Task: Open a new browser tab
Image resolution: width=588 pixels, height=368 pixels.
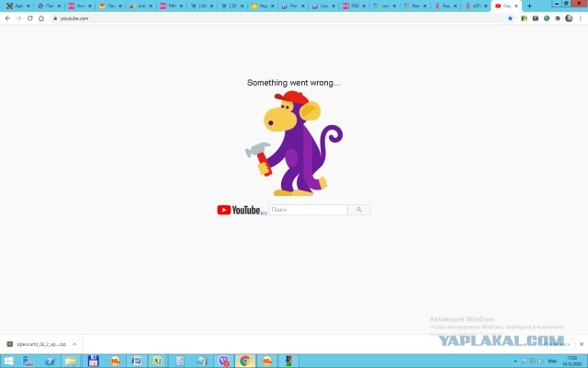Action: point(529,6)
